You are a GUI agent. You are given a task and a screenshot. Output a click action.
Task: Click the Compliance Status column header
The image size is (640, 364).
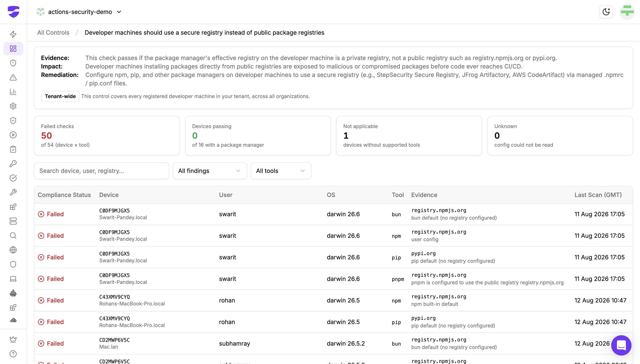coord(64,195)
